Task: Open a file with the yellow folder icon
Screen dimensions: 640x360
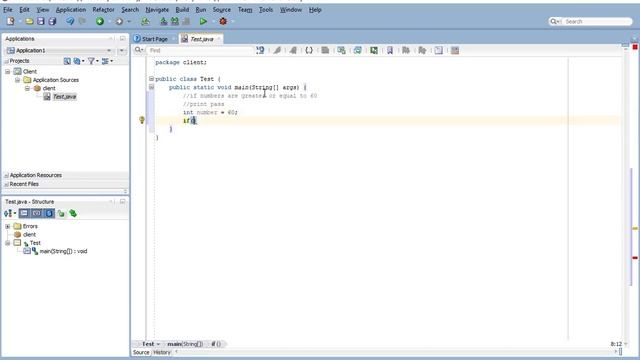Action: click(x=29, y=21)
